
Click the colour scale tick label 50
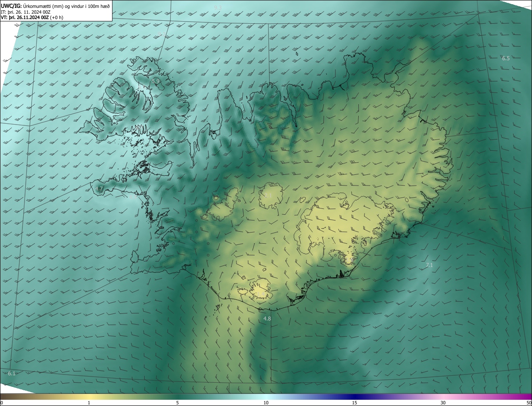529,403
